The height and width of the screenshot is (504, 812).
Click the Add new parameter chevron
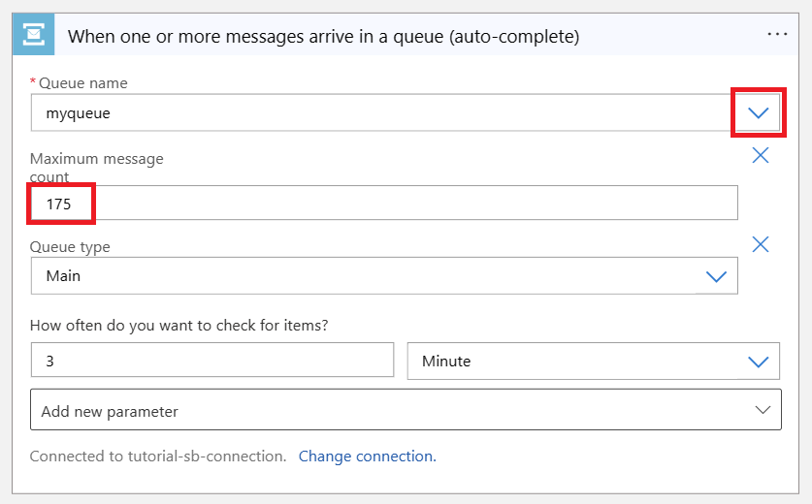[762, 410]
